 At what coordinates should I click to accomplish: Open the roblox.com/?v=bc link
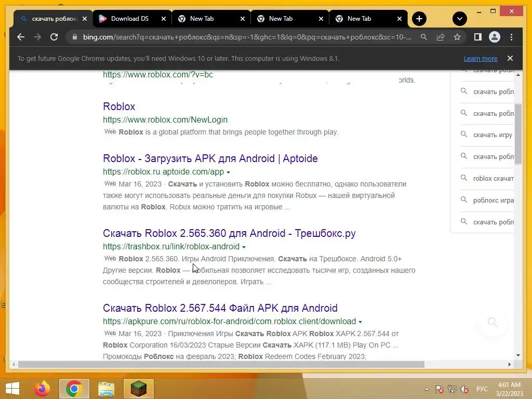click(x=158, y=75)
